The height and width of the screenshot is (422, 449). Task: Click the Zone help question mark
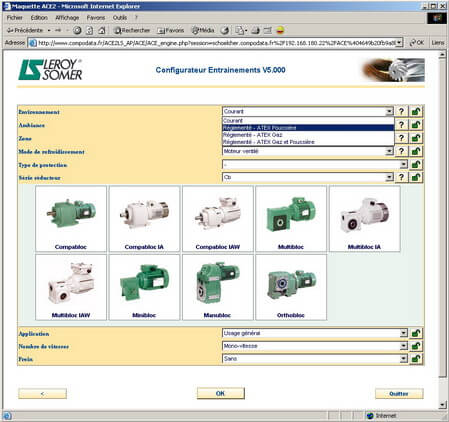(401, 138)
